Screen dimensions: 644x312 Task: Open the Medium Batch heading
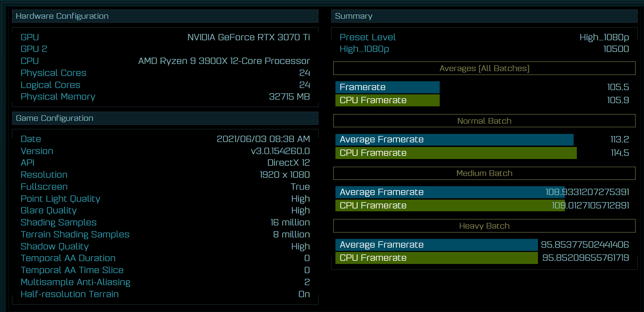tap(484, 173)
